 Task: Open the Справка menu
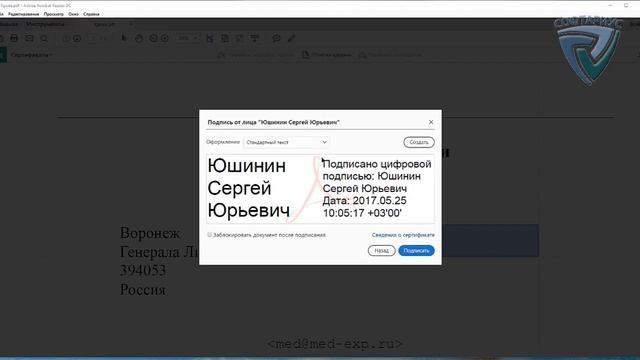point(91,14)
